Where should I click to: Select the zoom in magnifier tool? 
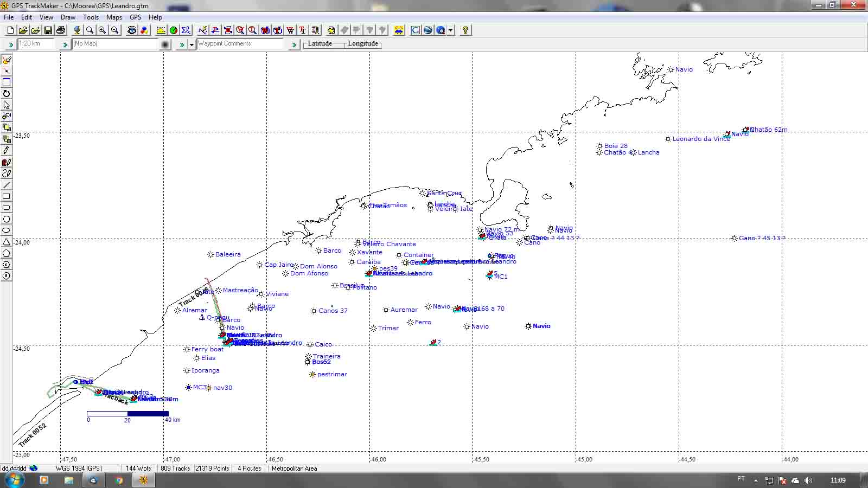click(x=102, y=30)
